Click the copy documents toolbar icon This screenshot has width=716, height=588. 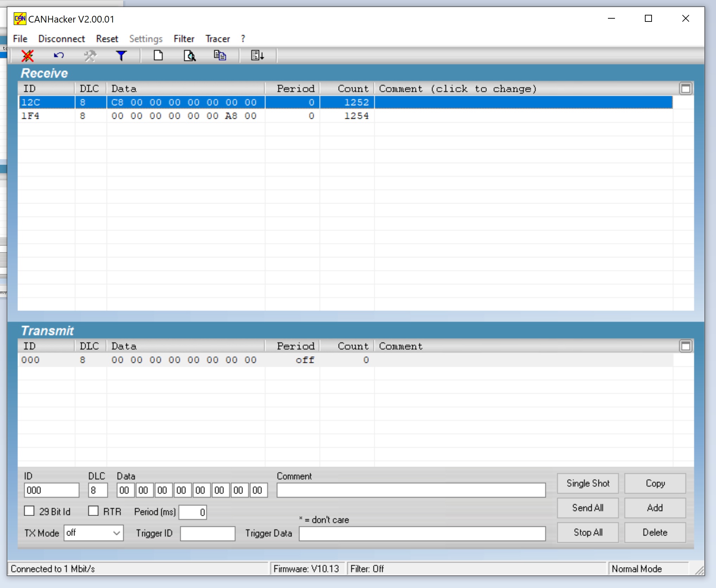pos(220,56)
